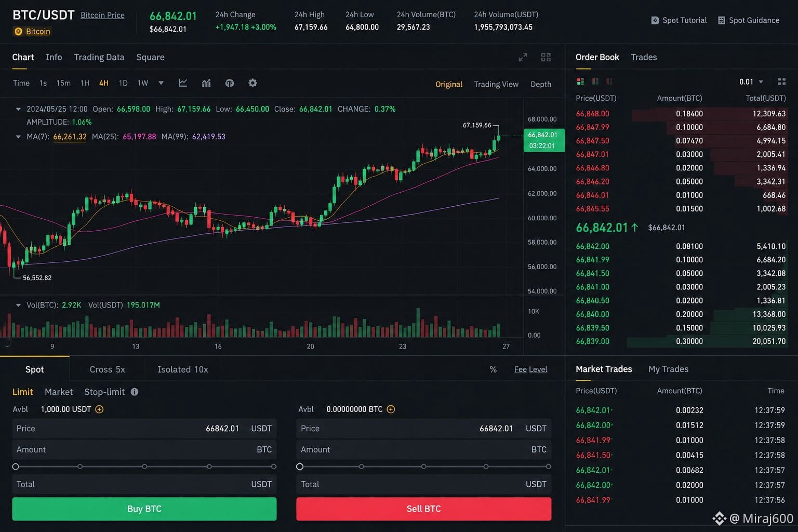Open the multi-chart grid layout icon
Screen dimensions: 798x532
546,57
